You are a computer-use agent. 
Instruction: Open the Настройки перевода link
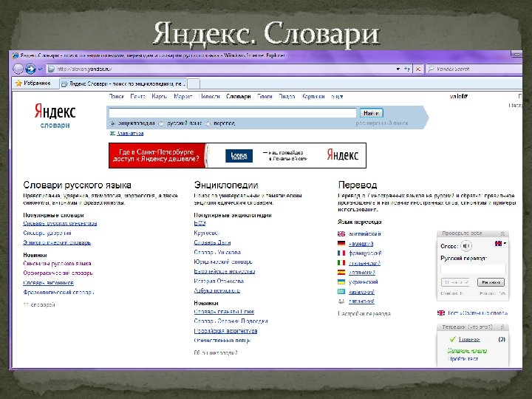pyautogui.click(x=364, y=313)
